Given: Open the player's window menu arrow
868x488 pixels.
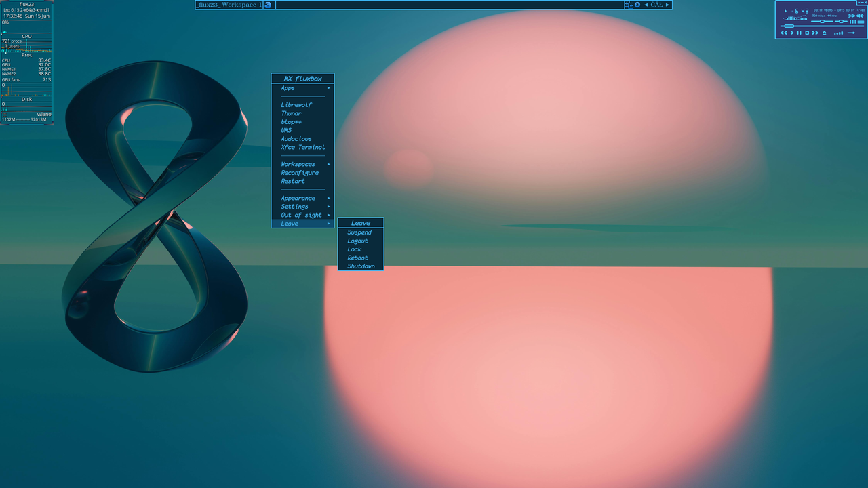Looking at the screenshot, I should [x=859, y=3].
